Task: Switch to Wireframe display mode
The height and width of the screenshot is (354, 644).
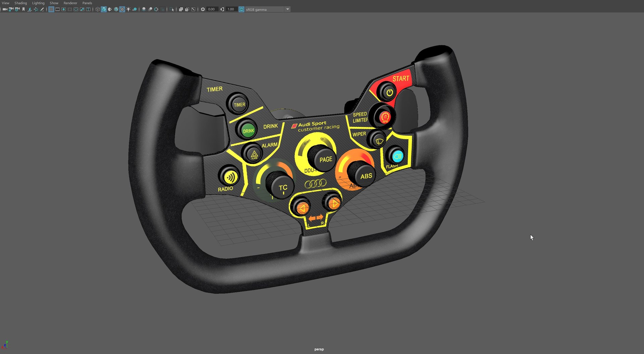Action: pos(98,9)
